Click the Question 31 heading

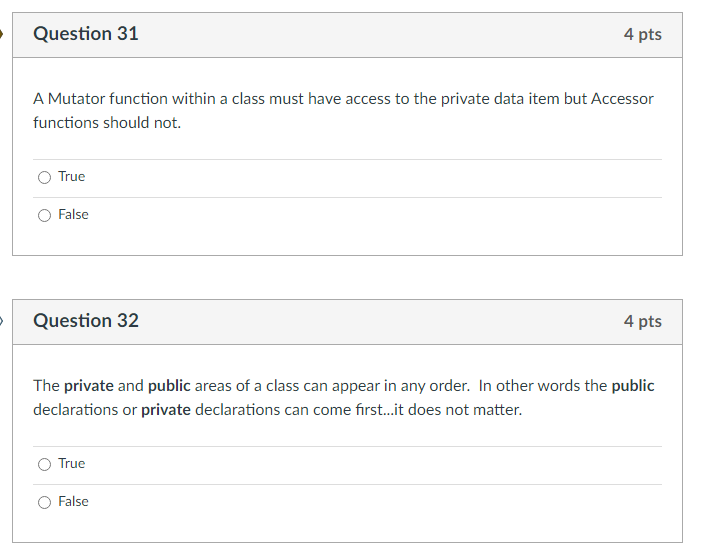click(x=86, y=34)
